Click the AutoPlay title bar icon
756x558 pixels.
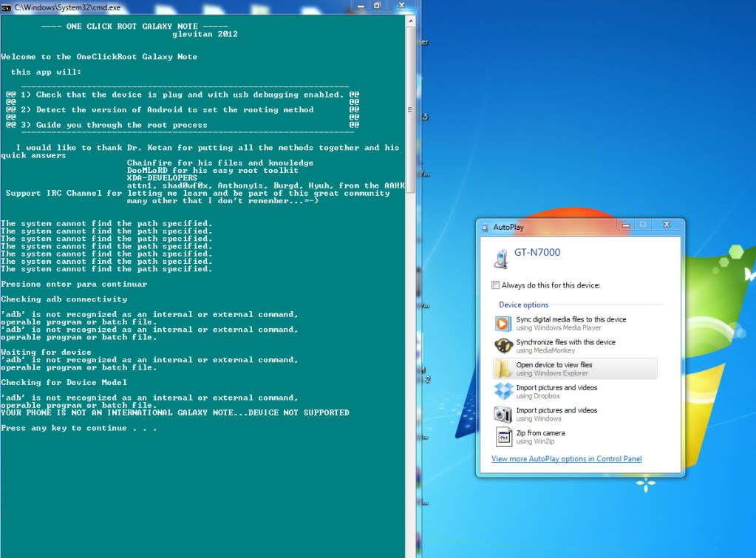(x=486, y=227)
